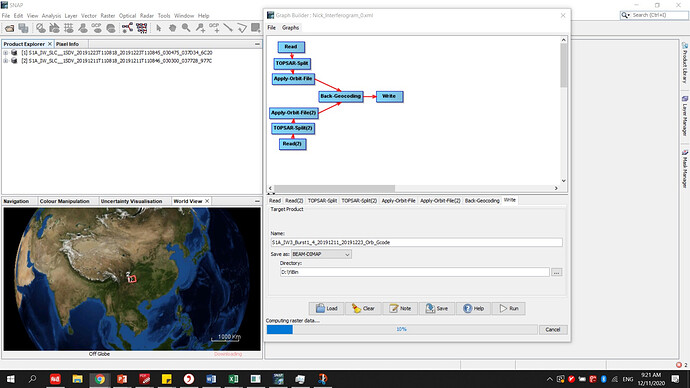Click the graph canvas horizontal scrollbar thumb

[334, 188]
